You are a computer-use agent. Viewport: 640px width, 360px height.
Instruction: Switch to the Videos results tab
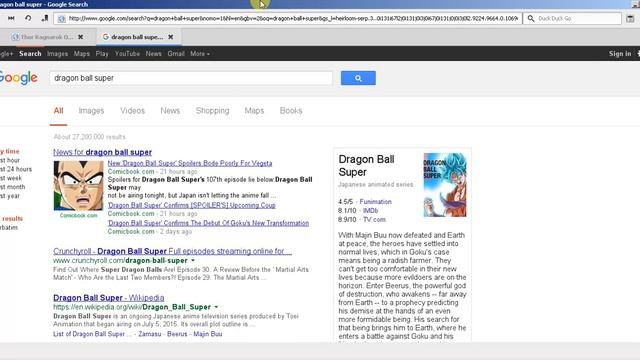(132, 111)
